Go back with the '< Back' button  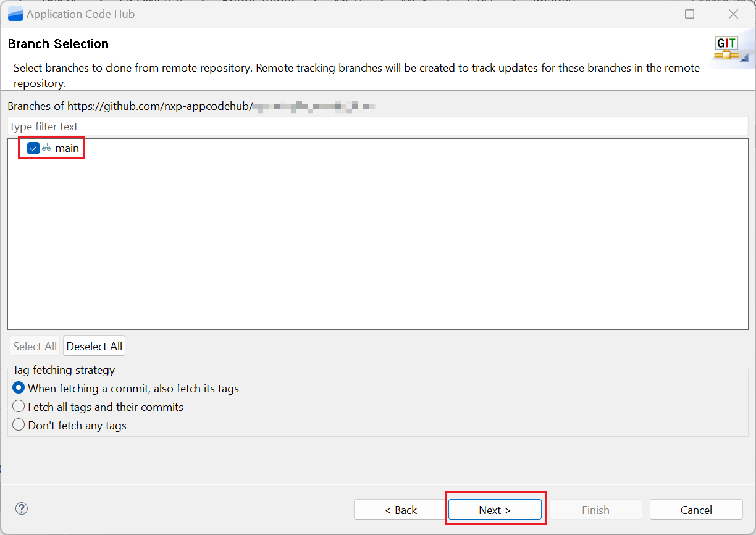(x=401, y=510)
